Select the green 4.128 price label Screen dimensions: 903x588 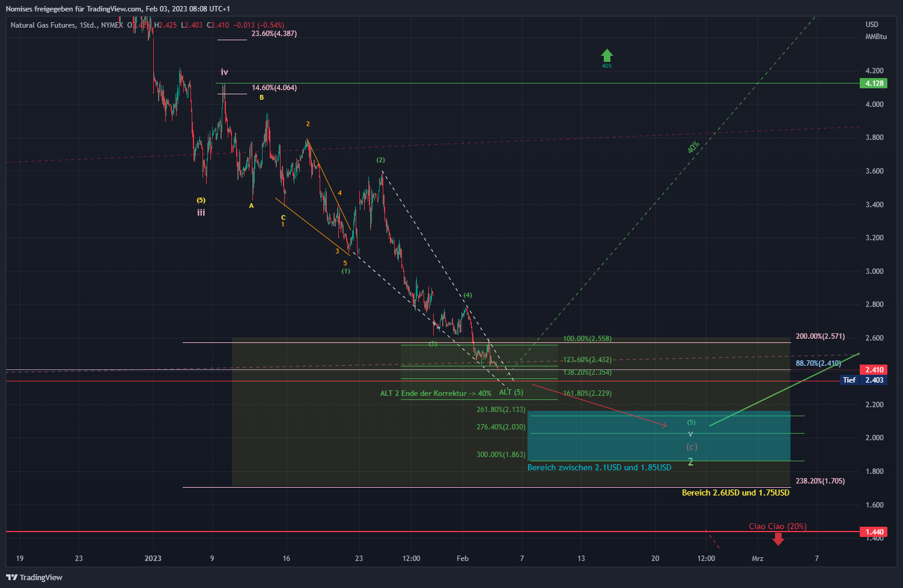[874, 83]
